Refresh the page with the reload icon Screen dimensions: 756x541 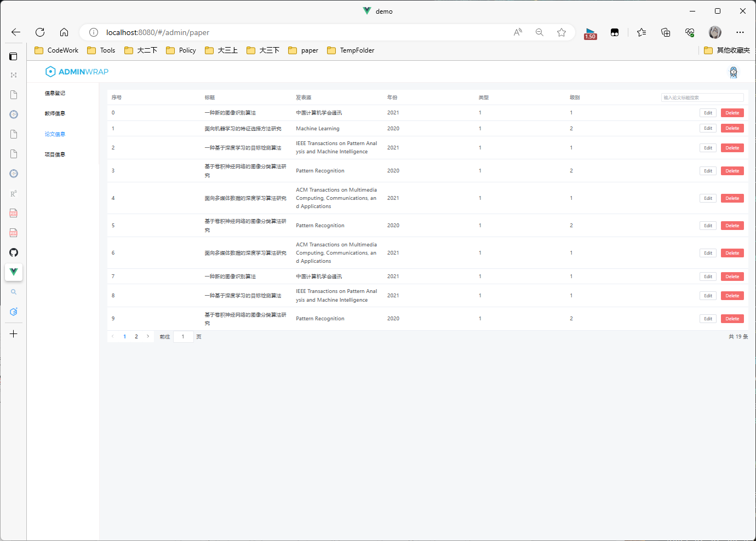click(x=39, y=32)
